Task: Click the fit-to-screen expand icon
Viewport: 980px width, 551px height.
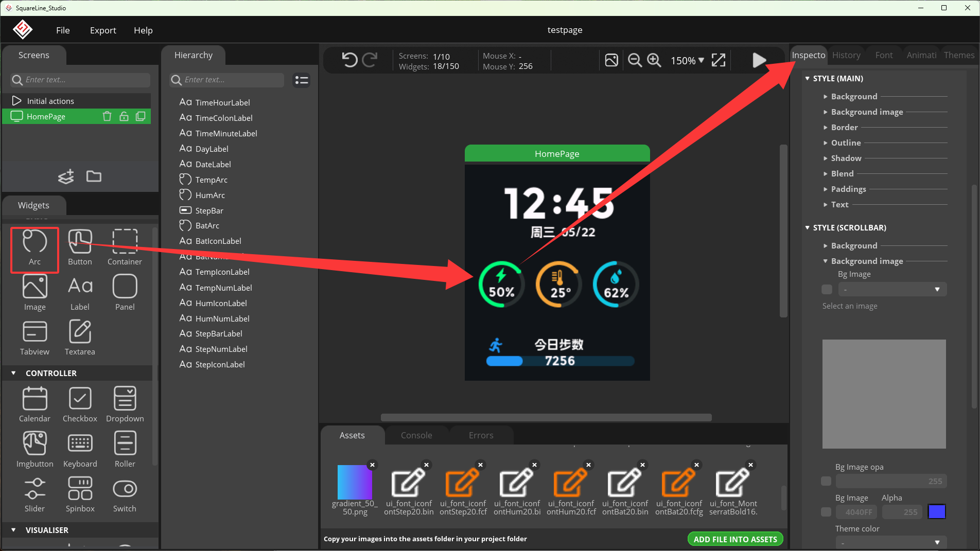Action: [x=718, y=60]
